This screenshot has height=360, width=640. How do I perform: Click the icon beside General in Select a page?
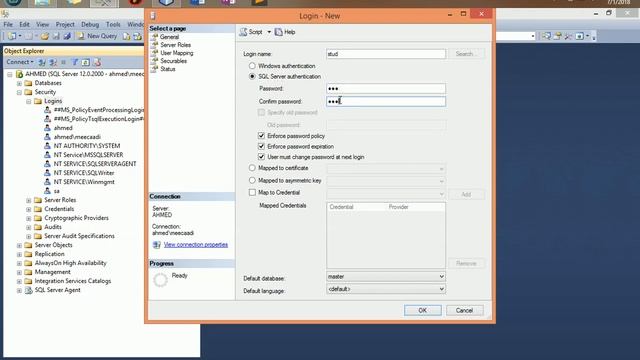154,37
